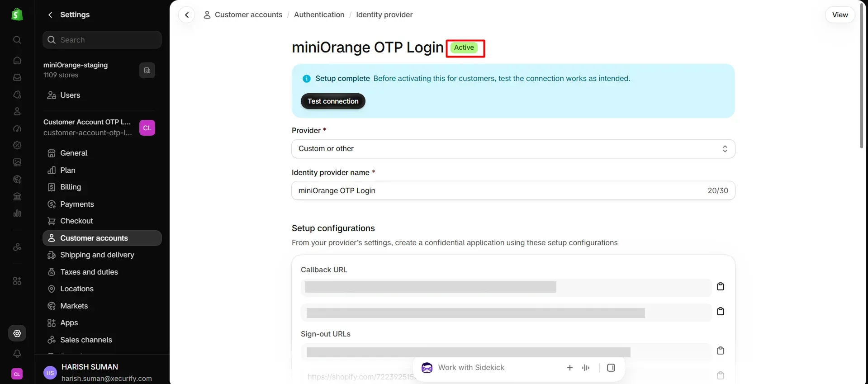
Task: Open Locations settings
Action: tap(102, 289)
